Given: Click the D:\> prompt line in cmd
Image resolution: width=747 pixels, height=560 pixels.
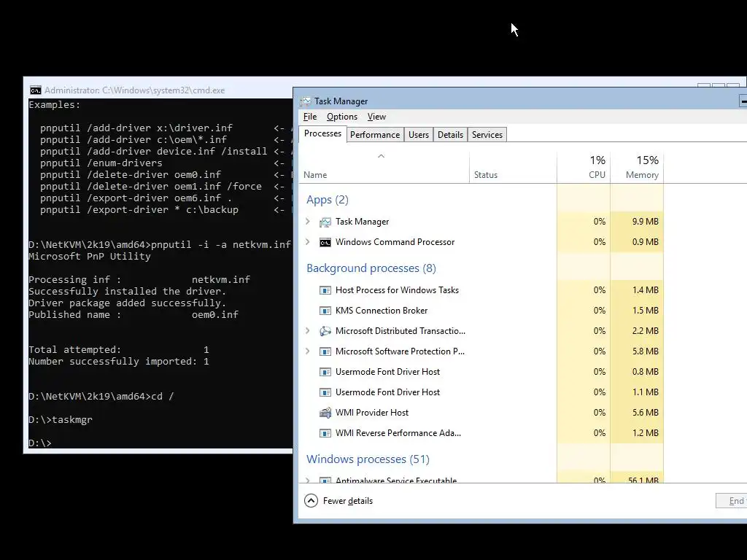Looking at the screenshot, I should tap(39, 443).
